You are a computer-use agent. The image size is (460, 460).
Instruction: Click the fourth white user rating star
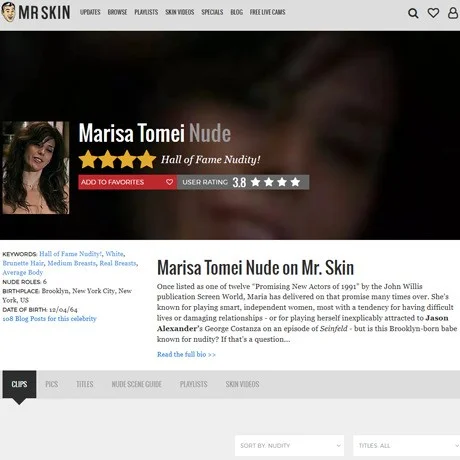295,182
